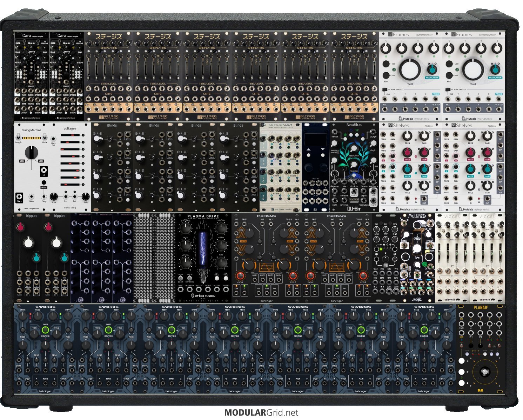Click the first slider on left Viggen
The image size is (523, 420).
pos(440,252)
